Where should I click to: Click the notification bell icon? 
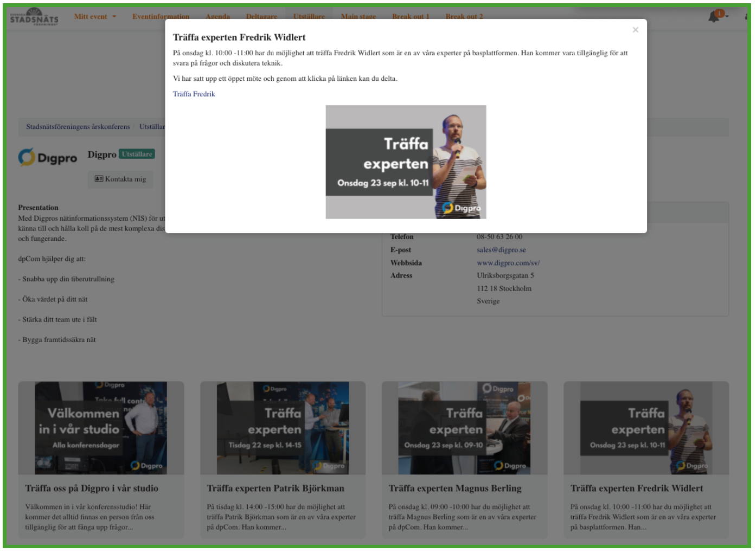point(714,16)
